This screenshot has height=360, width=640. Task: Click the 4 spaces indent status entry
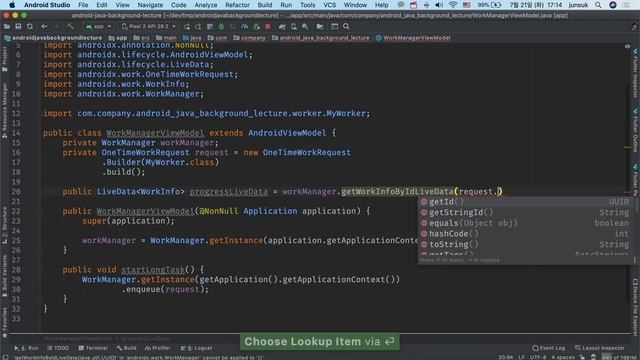[x=562, y=357]
